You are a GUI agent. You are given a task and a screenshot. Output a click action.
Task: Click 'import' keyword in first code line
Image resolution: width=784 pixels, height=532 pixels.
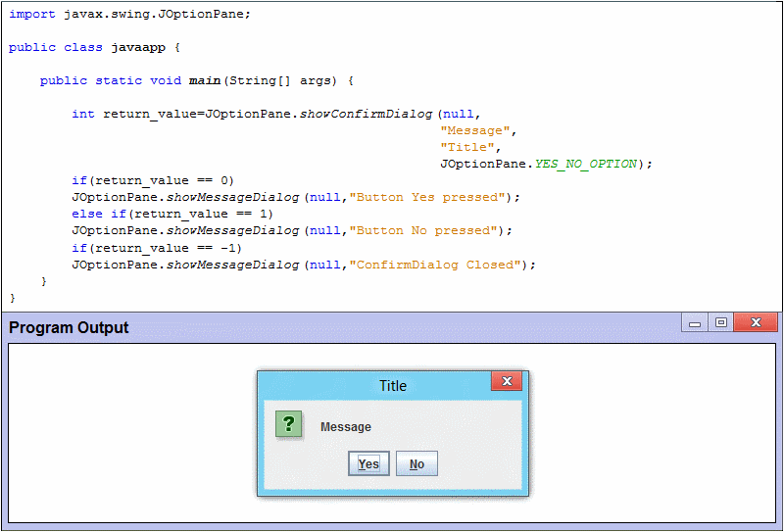pos(32,14)
